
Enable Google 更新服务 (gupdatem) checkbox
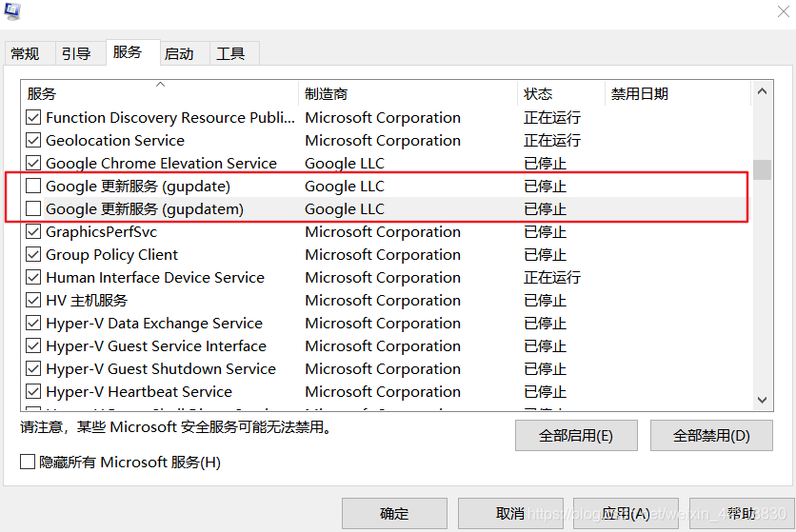point(33,209)
